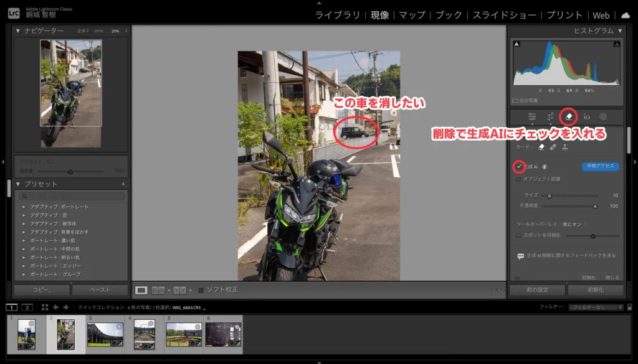This screenshot has height=364, width=638.
Task: Select the basic adjustment edit icon
Action: (x=531, y=116)
